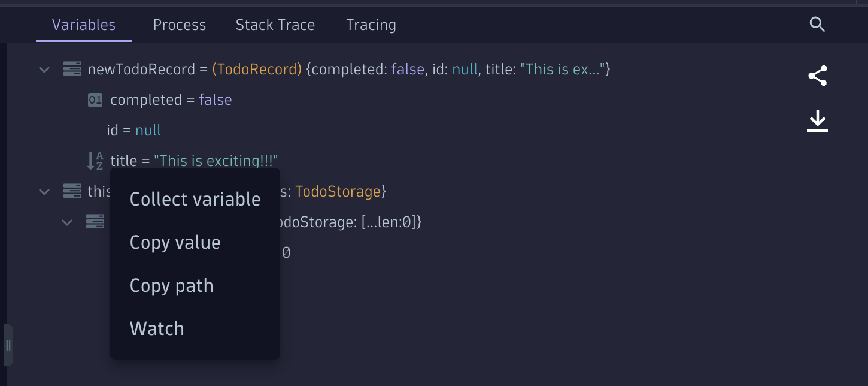Collapse the newTodoRecord variable

click(44, 70)
